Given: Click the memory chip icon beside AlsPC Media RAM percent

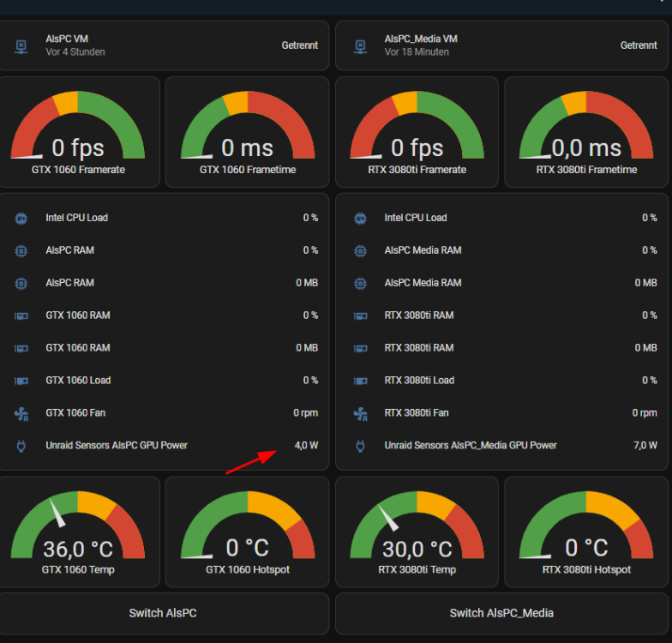Looking at the screenshot, I should pos(360,250).
